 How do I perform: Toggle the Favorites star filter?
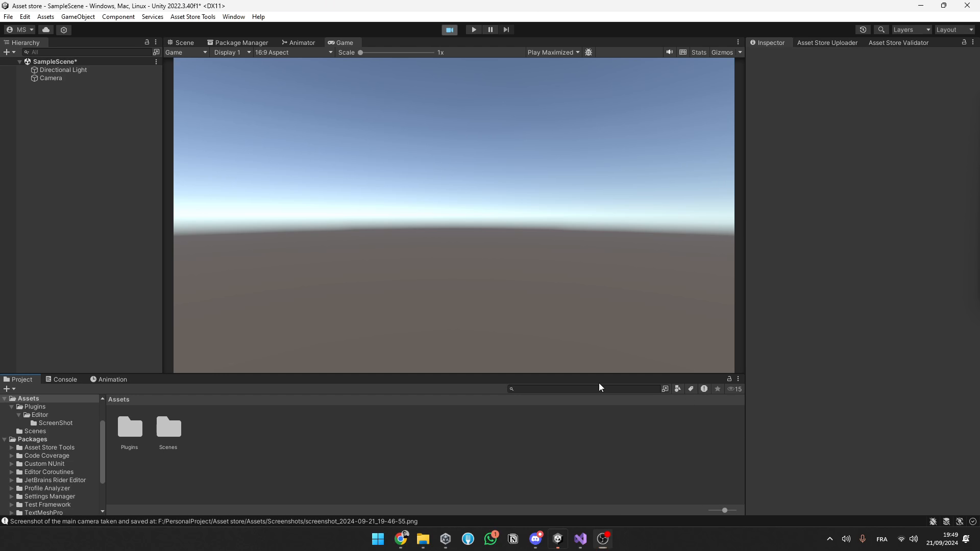point(718,389)
